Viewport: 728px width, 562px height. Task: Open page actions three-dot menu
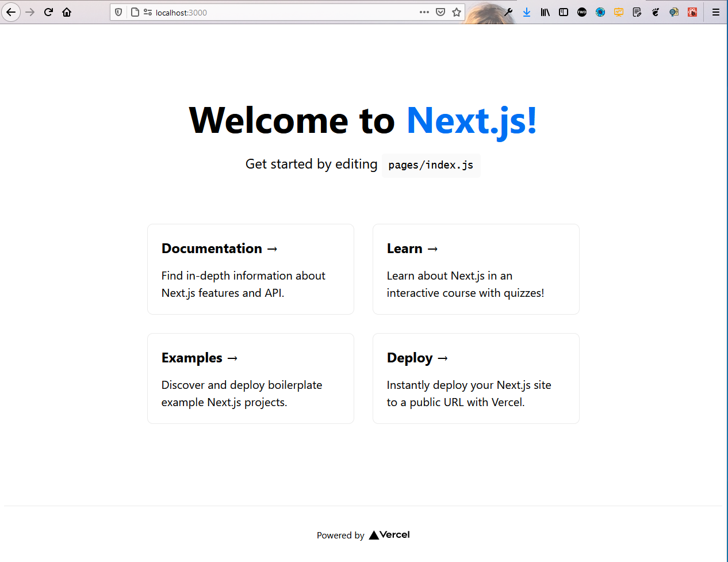(x=424, y=12)
